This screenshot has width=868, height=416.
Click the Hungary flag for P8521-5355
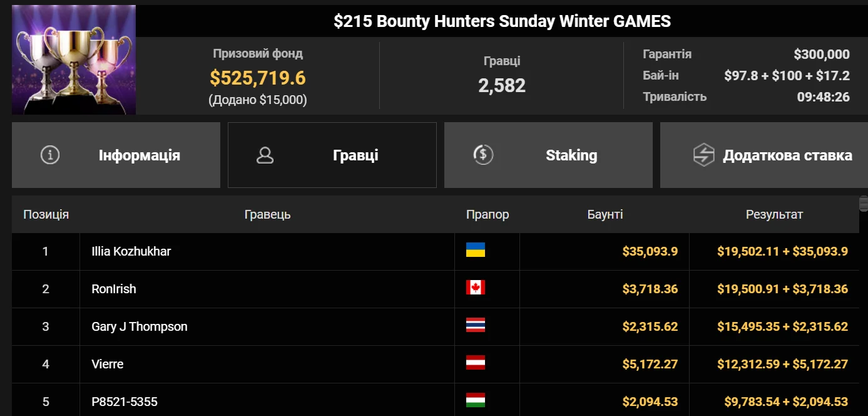tap(476, 401)
